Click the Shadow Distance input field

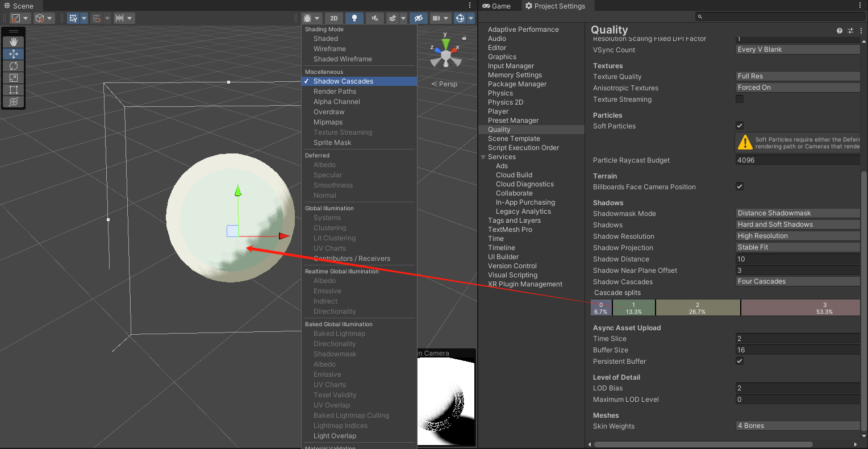798,259
